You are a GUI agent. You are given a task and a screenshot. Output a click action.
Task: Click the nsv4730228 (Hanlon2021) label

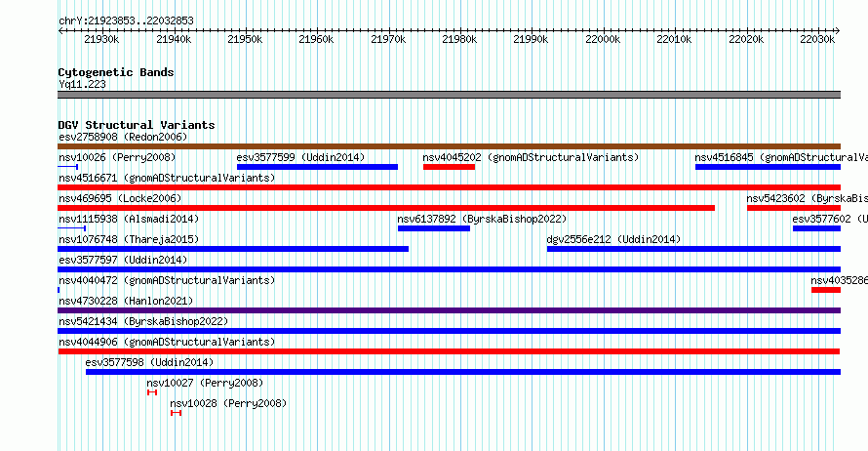126,301
